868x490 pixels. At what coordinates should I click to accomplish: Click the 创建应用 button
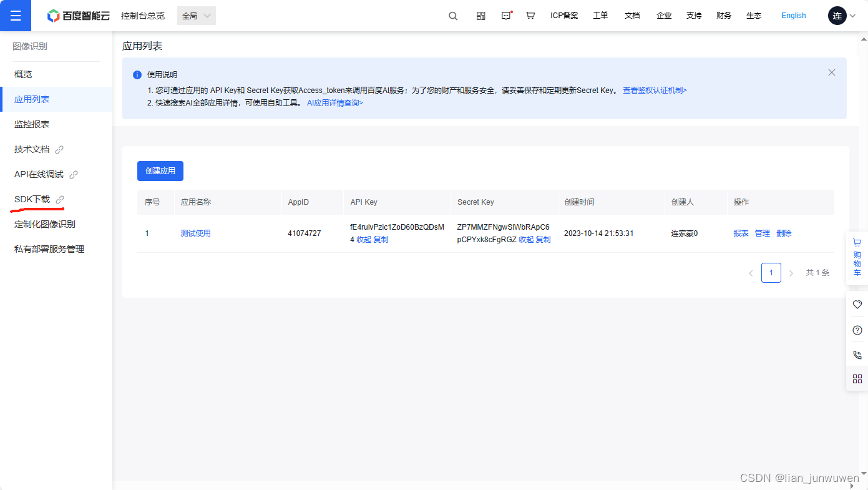point(160,170)
